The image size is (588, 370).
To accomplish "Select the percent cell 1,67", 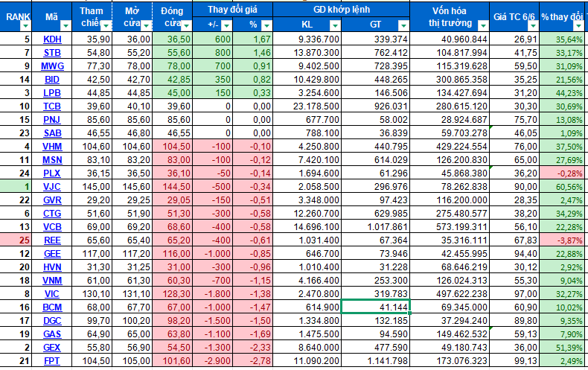I will [252, 39].
